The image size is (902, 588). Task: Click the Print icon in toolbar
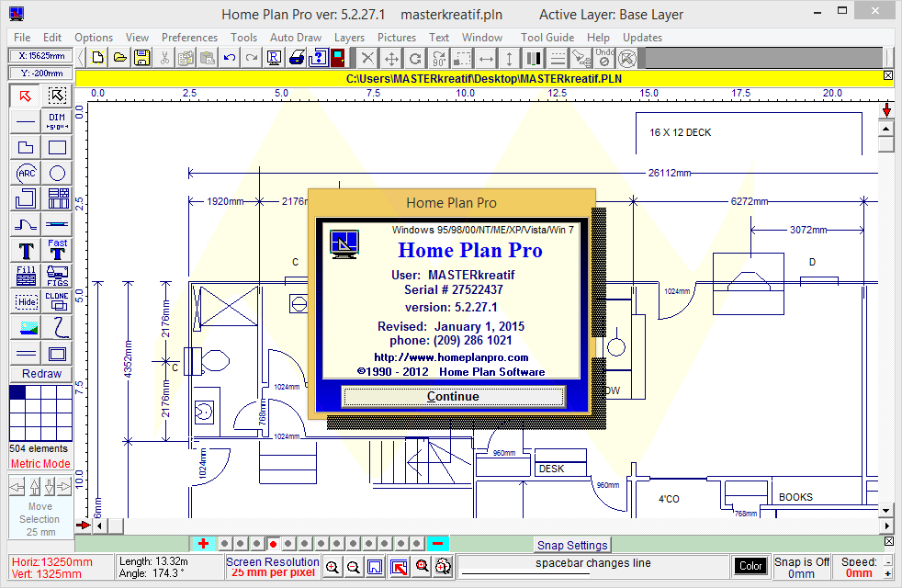pyautogui.click(x=297, y=58)
